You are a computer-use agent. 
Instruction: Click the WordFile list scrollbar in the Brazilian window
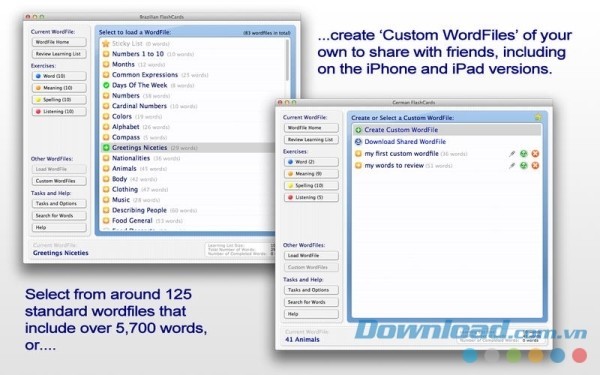(x=287, y=60)
